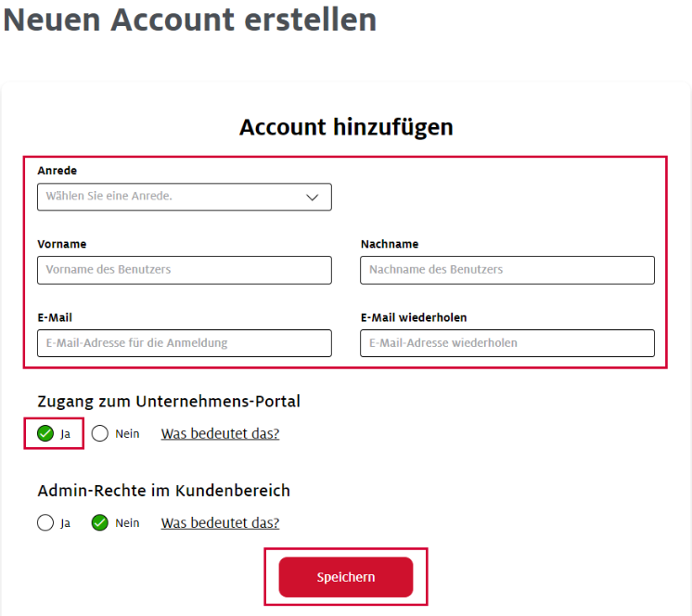The image size is (692, 616).
Task: Click the 'Zugang zum Unternehmens-Portal' section heading
Action: point(169,402)
